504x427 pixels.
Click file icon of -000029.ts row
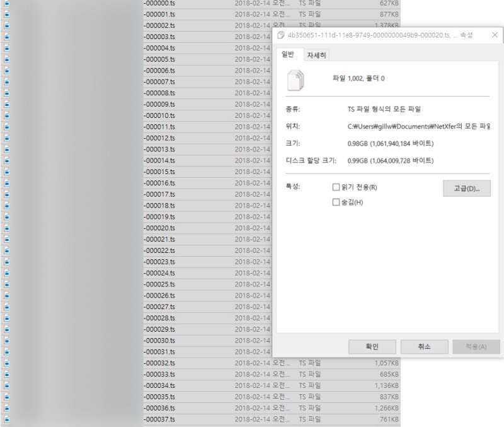(6, 329)
